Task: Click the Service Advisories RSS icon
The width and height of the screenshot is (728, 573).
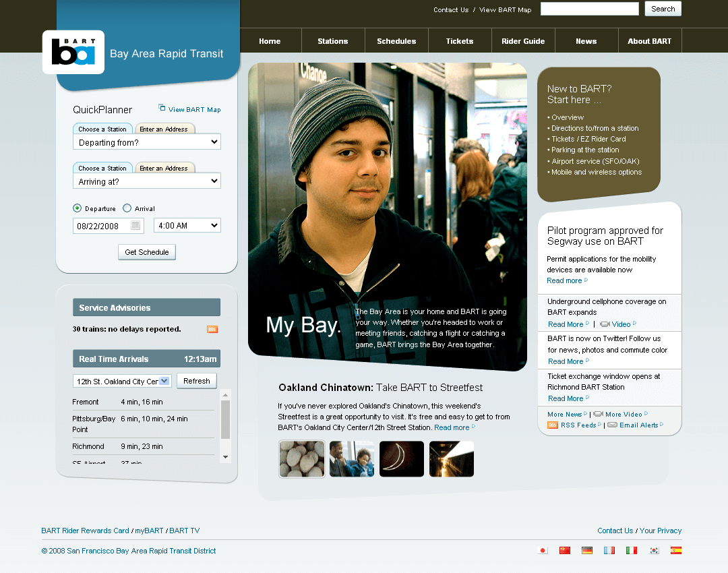Action: [212, 329]
